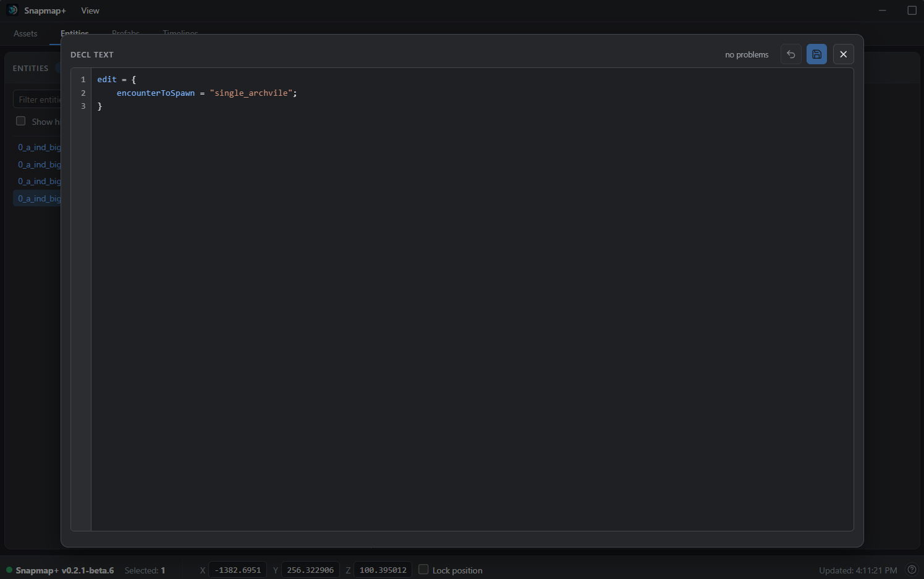Select the first 0_a_ind_big entity row
The height and width of the screenshot is (579, 924).
pyautogui.click(x=38, y=147)
